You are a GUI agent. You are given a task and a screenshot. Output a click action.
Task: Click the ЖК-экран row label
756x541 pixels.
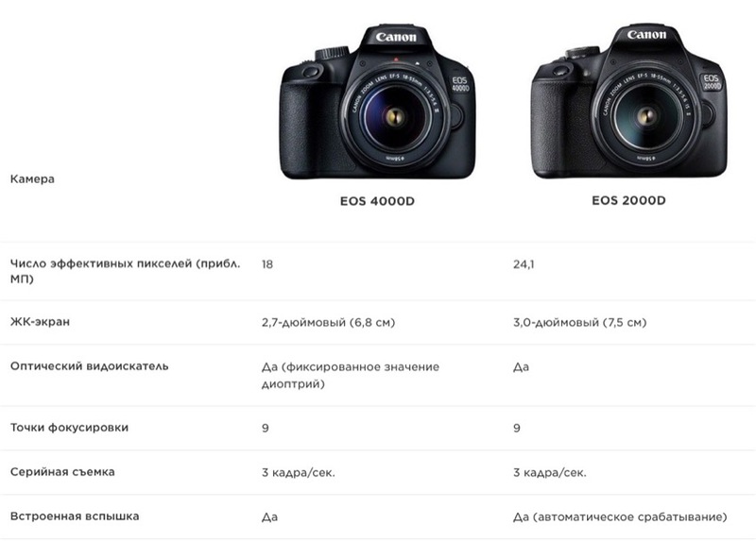click(x=41, y=322)
